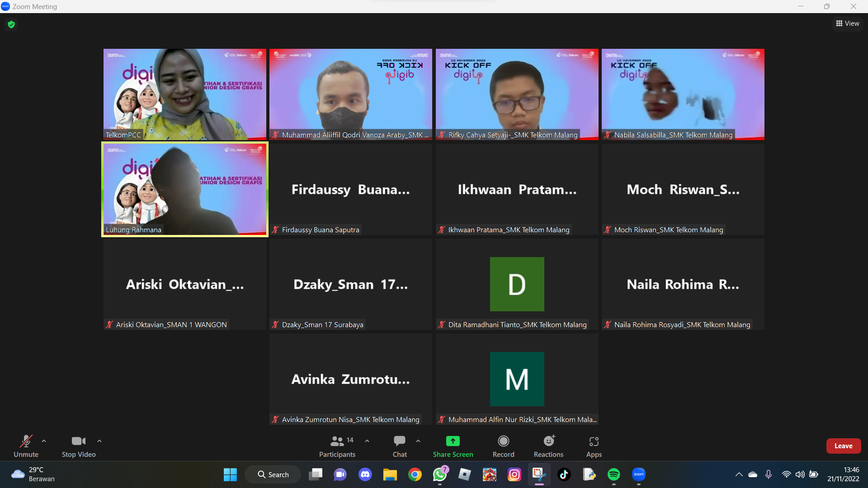The image size is (868, 488).
Task: Click the green Share Screen icon
Action: 453,441
